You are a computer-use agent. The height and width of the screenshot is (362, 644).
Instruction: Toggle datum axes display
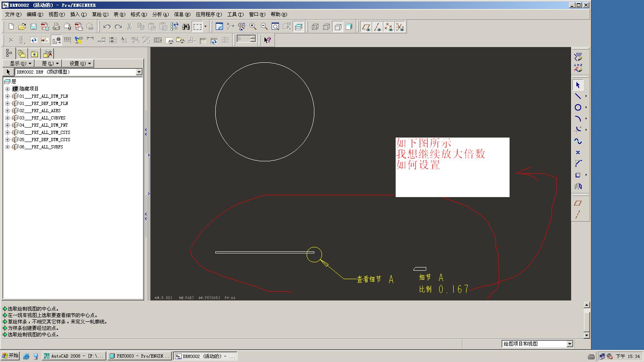click(377, 27)
